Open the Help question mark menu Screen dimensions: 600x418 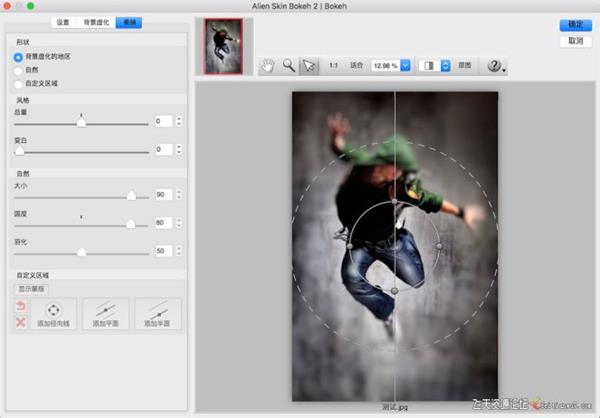click(495, 66)
